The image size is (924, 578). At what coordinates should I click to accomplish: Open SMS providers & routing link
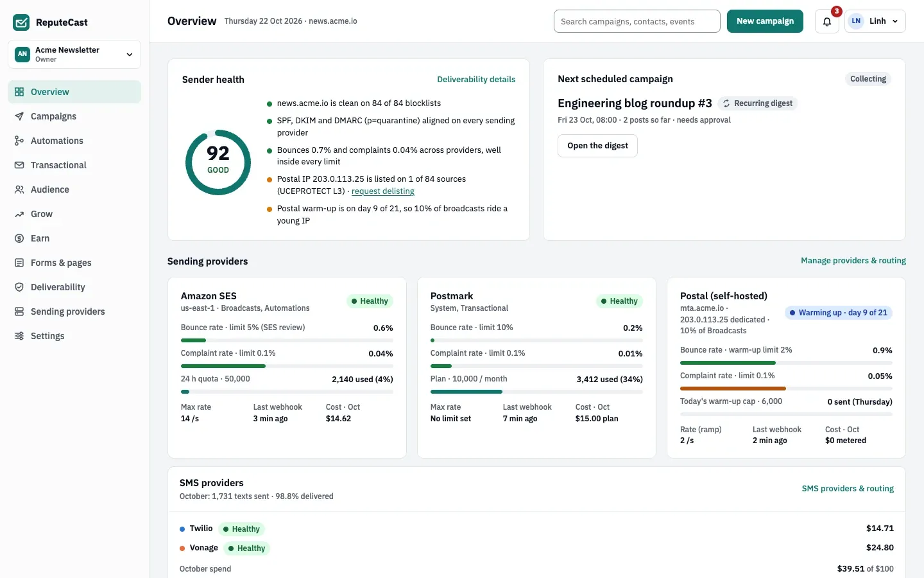pyautogui.click(x=848, y=489)
